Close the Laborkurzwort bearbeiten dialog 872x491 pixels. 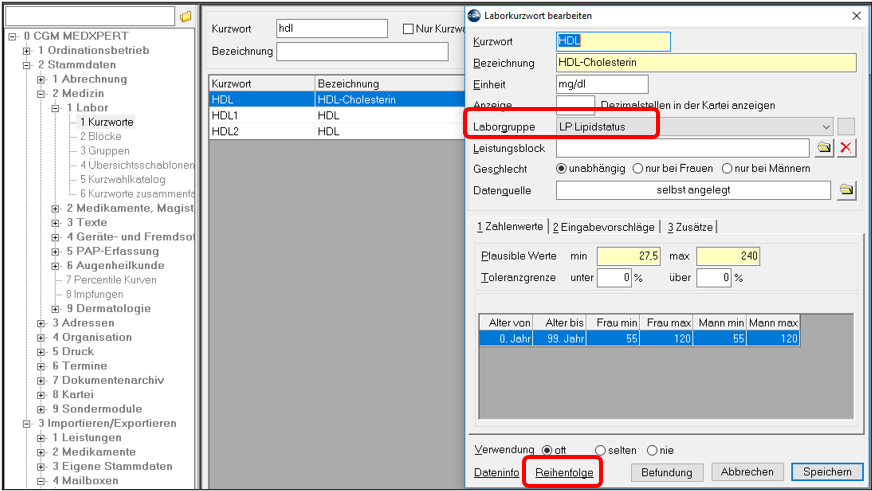(x=856, y=16)
